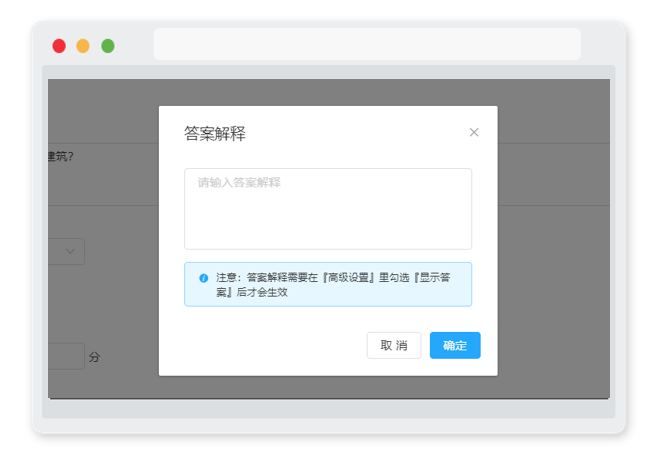This screenshot has width=660, height=460.
Task: Click the 请输入答案解释 text area
Action: pos(328,209)
